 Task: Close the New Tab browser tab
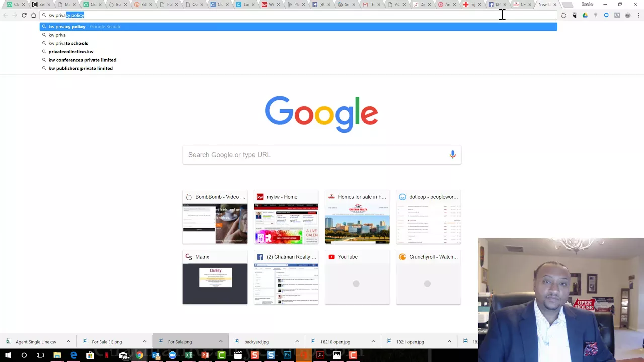point(555,4)
